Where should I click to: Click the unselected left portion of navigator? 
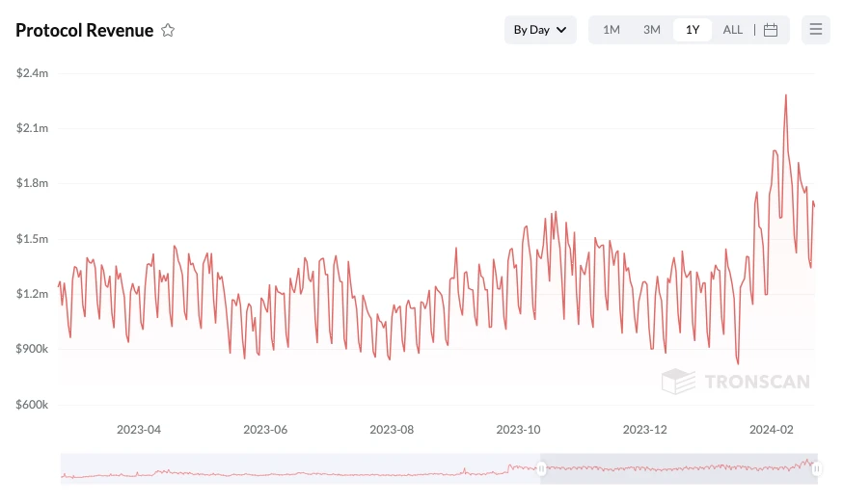(289, 468)
